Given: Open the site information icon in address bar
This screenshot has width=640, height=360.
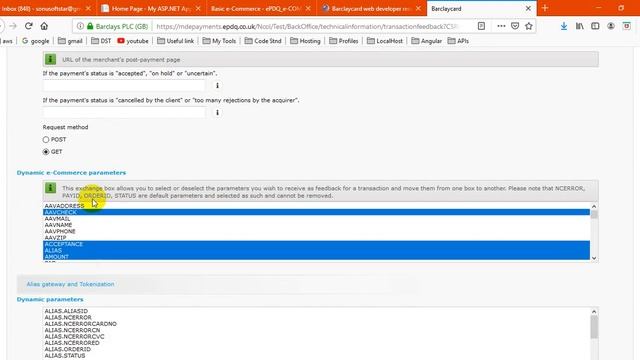Looking at the screenshot, I should pos(80,26).
